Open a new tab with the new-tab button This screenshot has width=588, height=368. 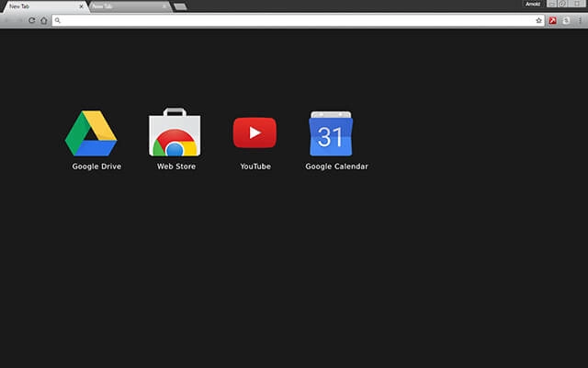(x=180, y=6)
